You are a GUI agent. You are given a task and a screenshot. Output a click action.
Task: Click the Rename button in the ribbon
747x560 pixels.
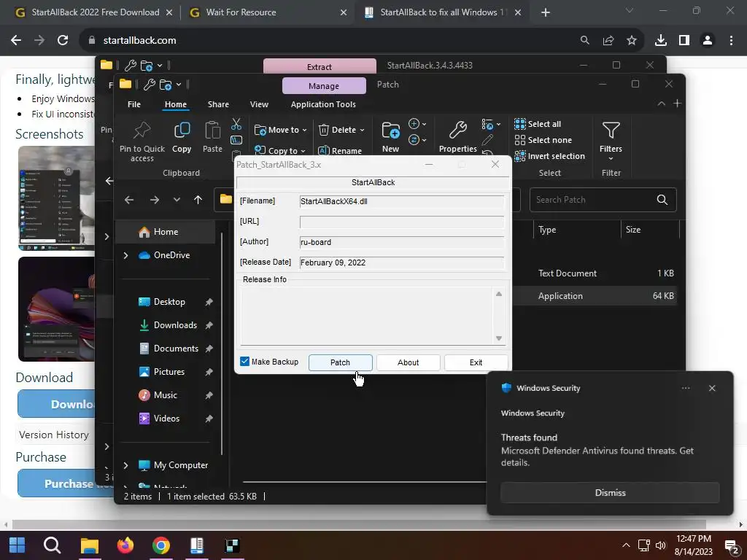coord(340,150)
